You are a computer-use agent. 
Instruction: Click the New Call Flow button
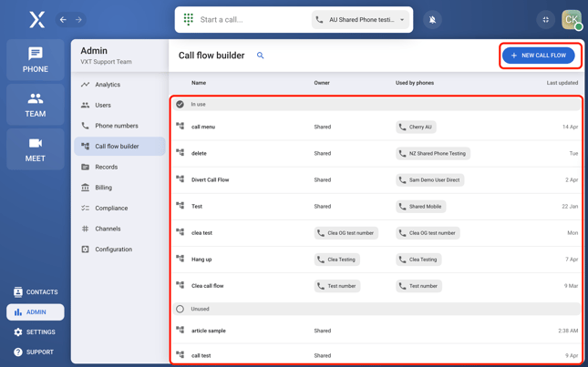click(538, 56)
